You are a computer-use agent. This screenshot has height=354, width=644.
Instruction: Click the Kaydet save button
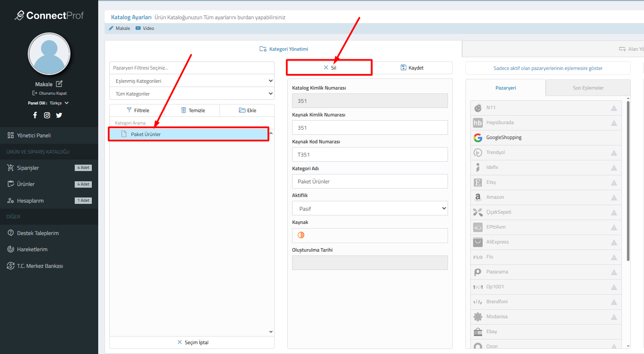[x=412, y=68]
